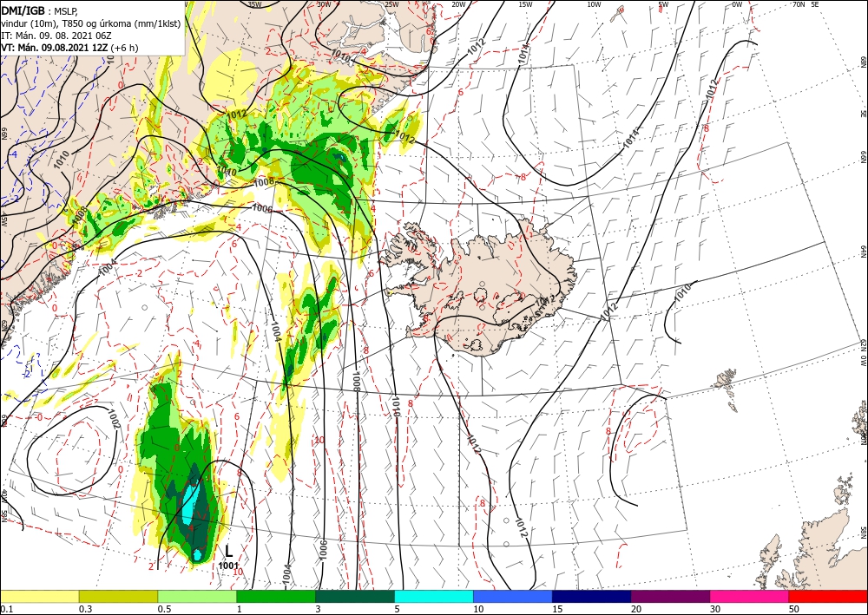Click the '25W' longitude label
This screenshot has height=615, width=868.
(x=391, y=4)
